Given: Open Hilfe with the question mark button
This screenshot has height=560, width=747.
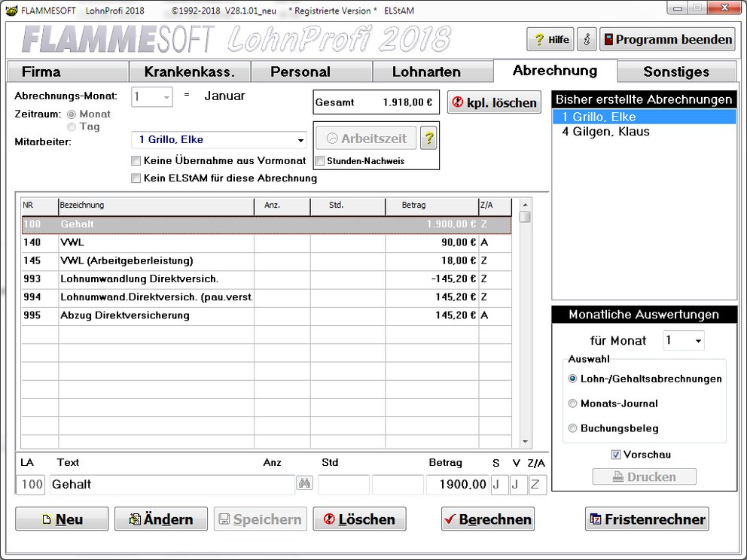Looking at the screenshot, I should [550, 40].
